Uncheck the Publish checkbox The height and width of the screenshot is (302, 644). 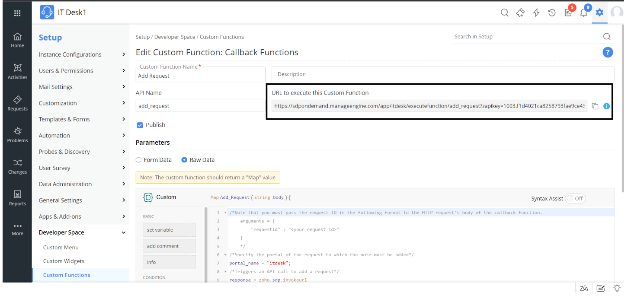(x=140, y=125)
